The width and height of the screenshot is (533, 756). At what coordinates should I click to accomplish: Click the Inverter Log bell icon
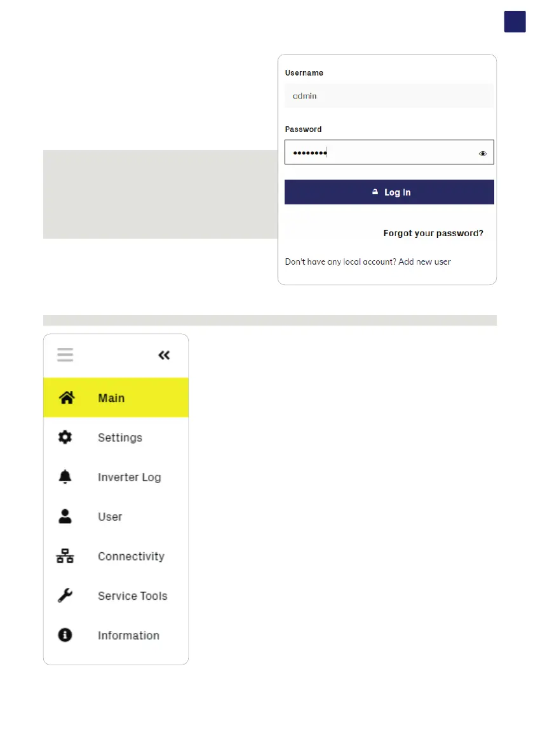65,477
